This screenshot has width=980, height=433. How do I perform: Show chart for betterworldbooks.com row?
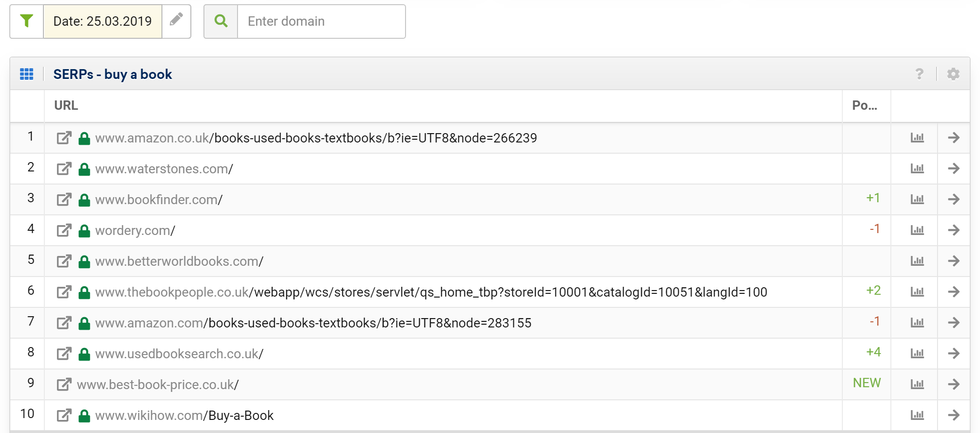[x=917, y=261]
